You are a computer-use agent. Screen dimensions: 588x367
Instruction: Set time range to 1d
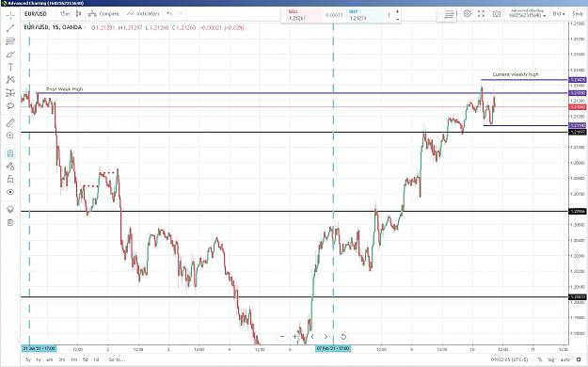(96, 359)
